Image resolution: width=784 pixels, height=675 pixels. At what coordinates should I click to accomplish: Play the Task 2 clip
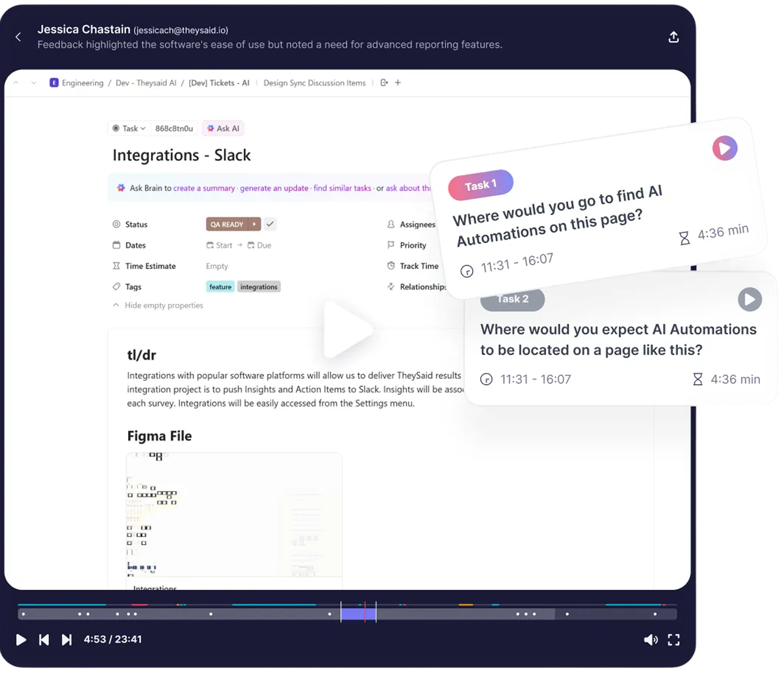(x=750, y=300)
